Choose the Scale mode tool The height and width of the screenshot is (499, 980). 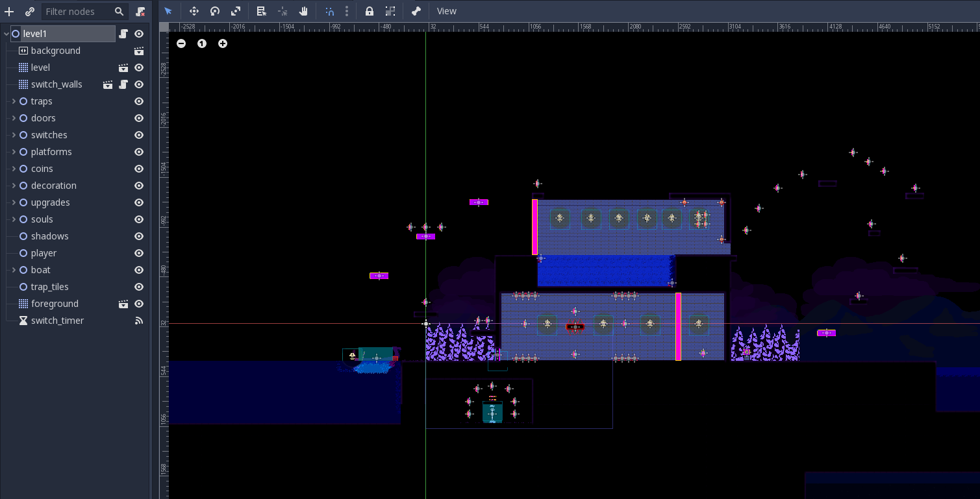(236, 11)
